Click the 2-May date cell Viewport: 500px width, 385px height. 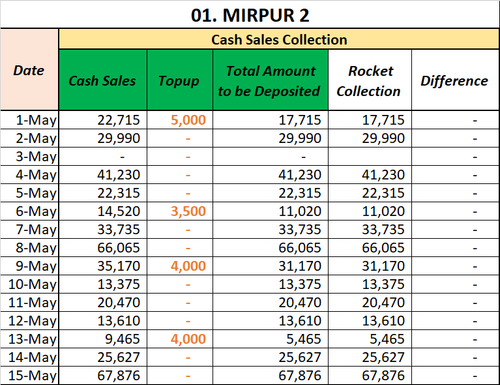pos(29,138)
